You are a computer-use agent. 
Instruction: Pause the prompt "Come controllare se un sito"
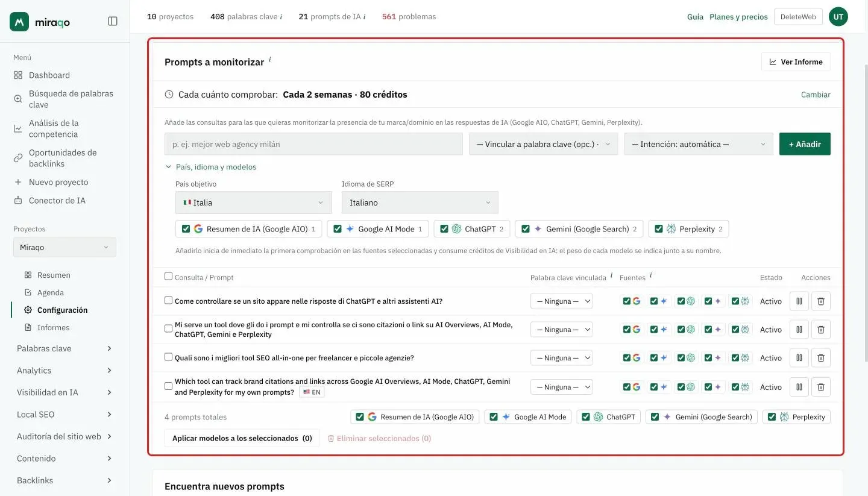(799, 301)
